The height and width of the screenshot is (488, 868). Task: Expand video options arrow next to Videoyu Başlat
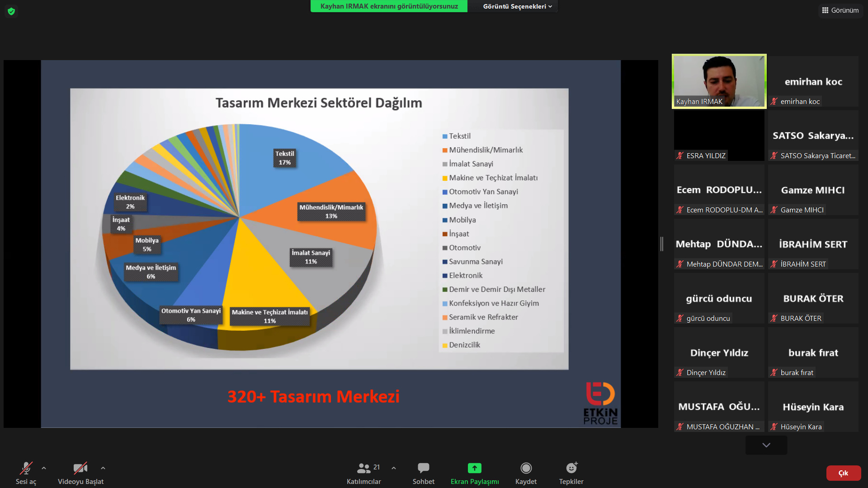click(x=103, y=468)
